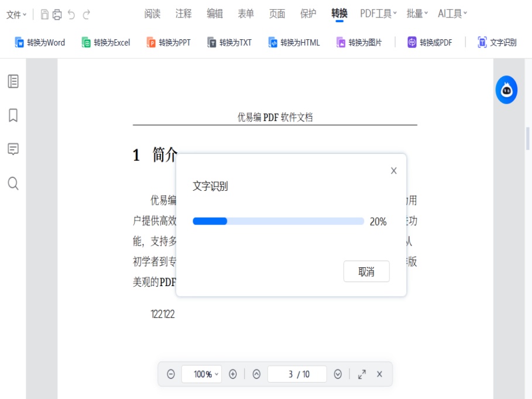Screen dimensions: 532x399
Task: Click the recognition progress bar
Action: 277,221
